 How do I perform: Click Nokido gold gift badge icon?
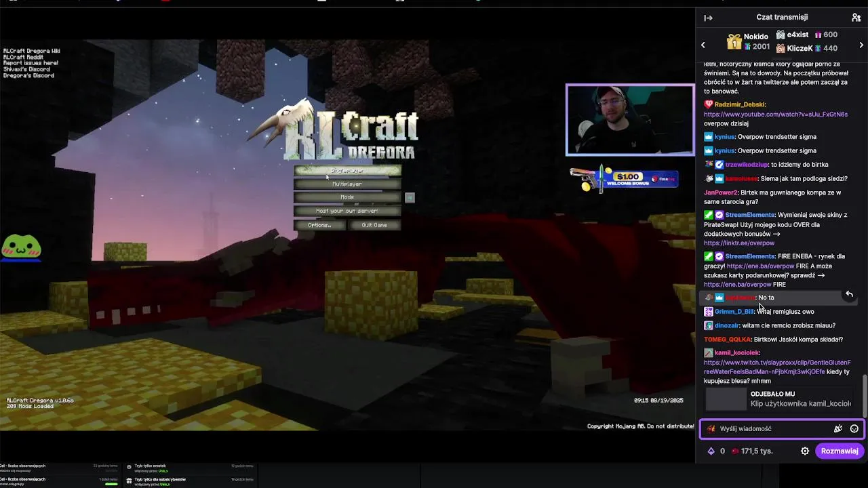(x=734, y=42)
